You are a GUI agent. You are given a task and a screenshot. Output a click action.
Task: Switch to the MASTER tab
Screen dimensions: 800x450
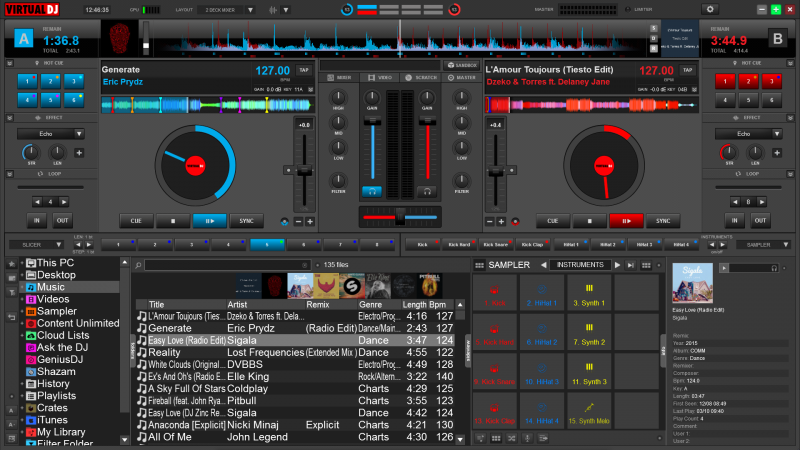pyautogui.click(x=462, y=78)
